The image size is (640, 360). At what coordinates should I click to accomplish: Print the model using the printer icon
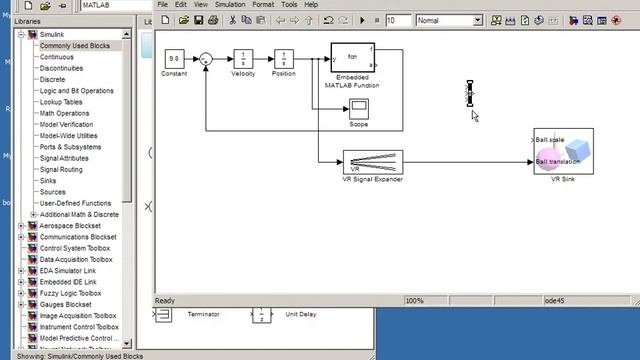[x=213, y=20]
